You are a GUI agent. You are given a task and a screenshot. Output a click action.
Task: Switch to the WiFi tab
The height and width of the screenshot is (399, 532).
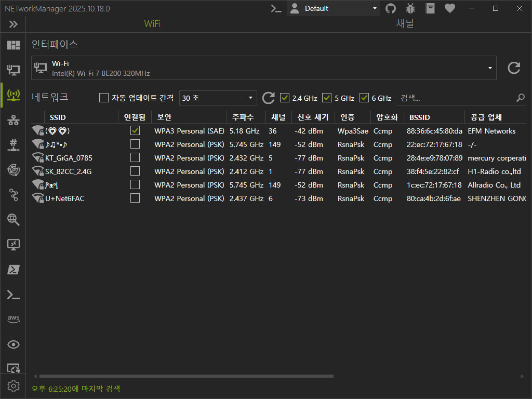pyautogui.click(x=152, y=24)
